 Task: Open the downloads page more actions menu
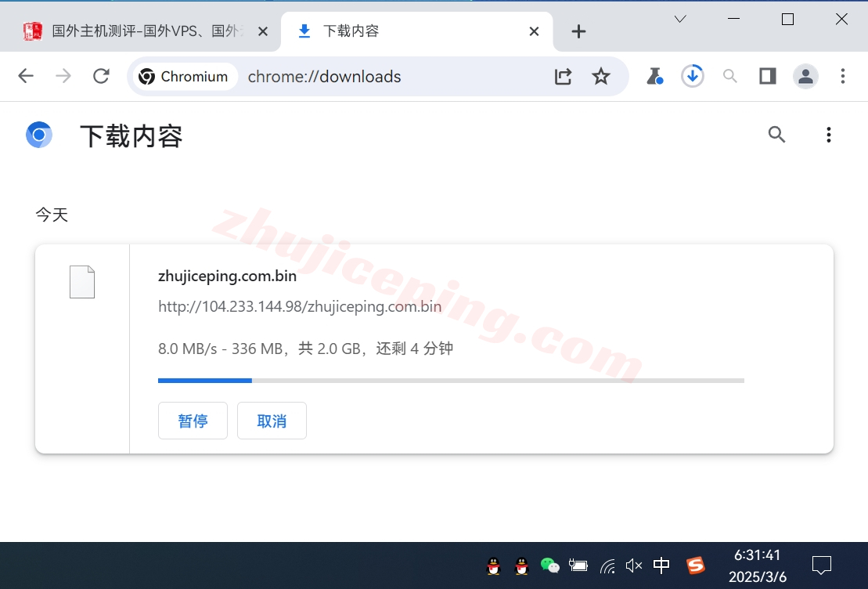click(829, 135)
